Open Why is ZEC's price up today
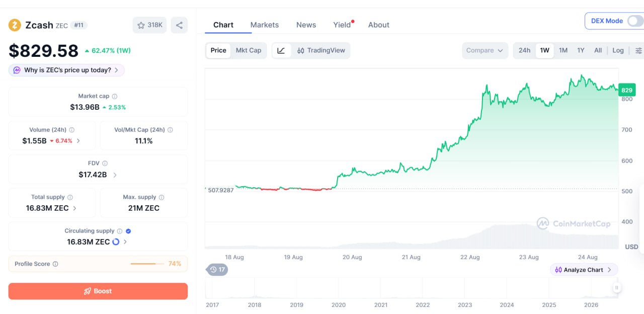The height and width of the screenshot is (314, 644). click(66, 70)
